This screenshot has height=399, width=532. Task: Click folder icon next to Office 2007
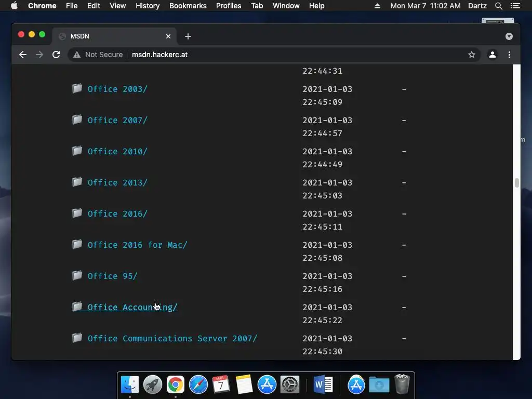pyautogui.click(x=77, y=120)
